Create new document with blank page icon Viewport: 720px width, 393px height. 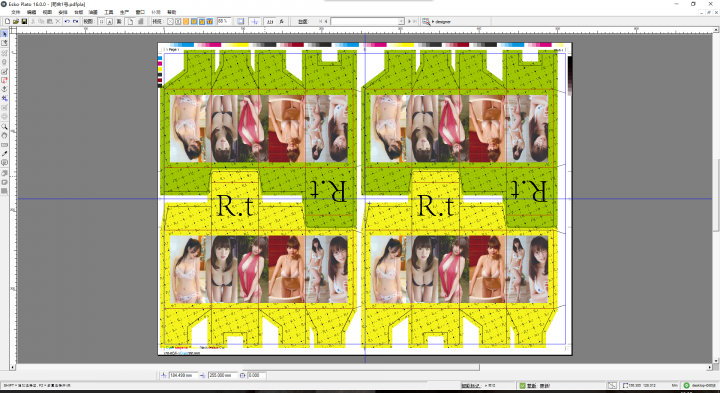click(8, 21)
